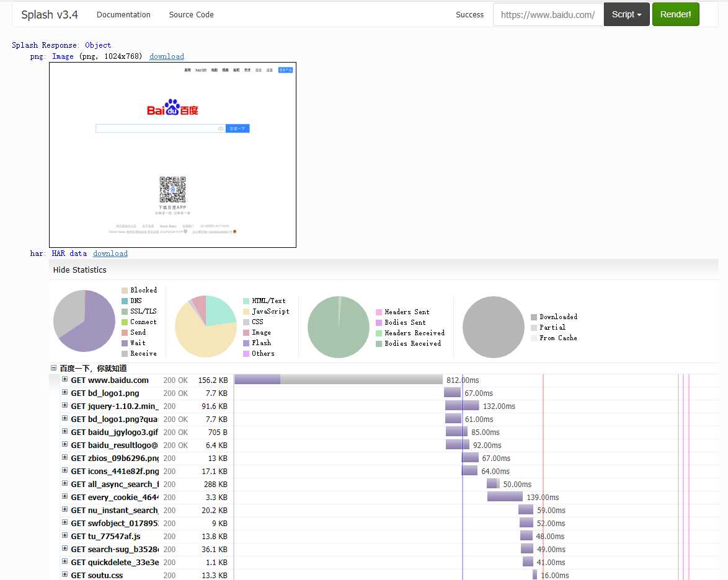This screenshot has width=728, height=580.
Task: Click the SSL/TLS legend swatch
Action: coord(125,312)
